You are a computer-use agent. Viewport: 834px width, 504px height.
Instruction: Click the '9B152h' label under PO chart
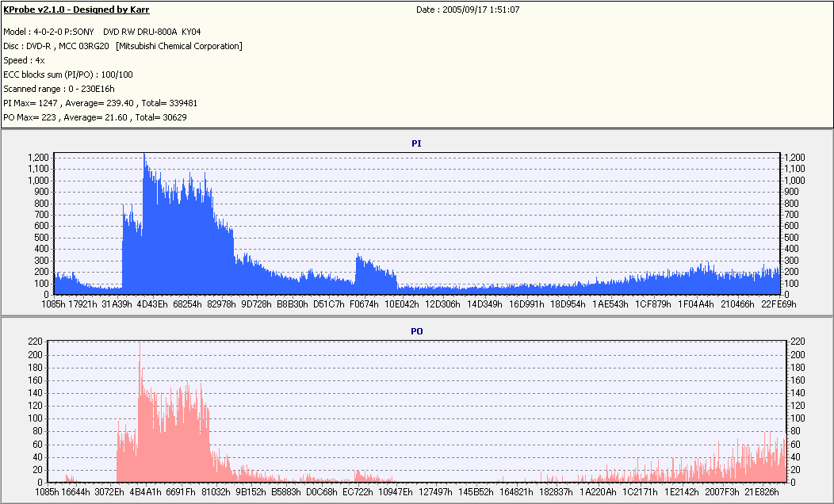[251, 492]
